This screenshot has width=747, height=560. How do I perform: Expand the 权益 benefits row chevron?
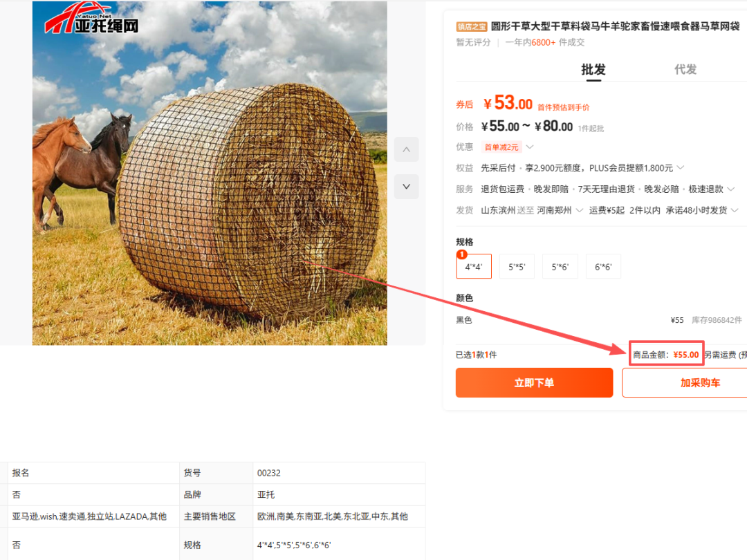(x=681, y=167)
